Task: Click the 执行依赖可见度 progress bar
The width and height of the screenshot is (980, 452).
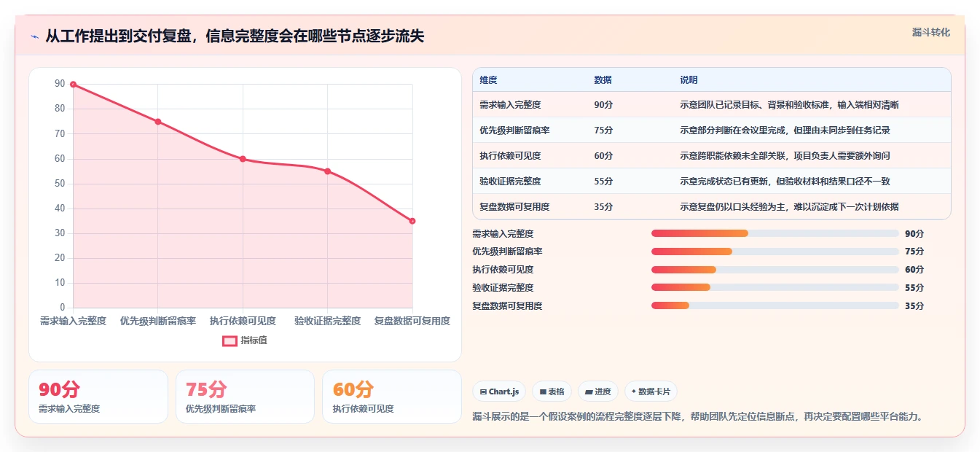Action: click(775, 270)
